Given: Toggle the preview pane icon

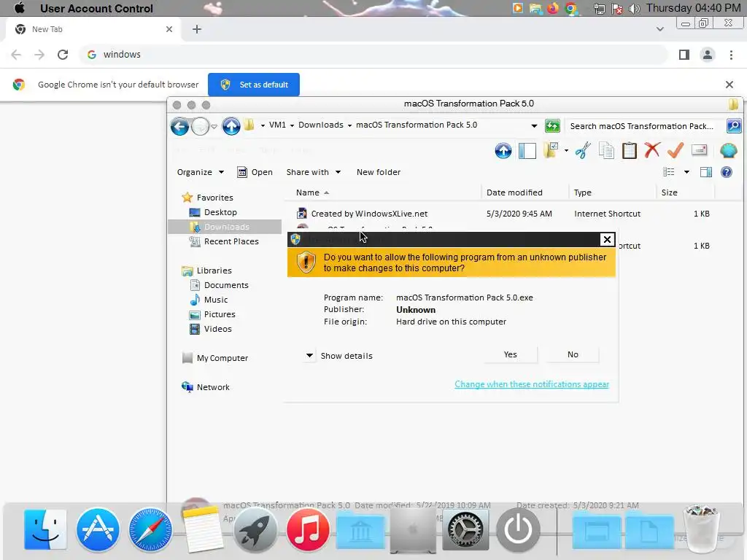Looking at the screenshot, I should point(706,172).
